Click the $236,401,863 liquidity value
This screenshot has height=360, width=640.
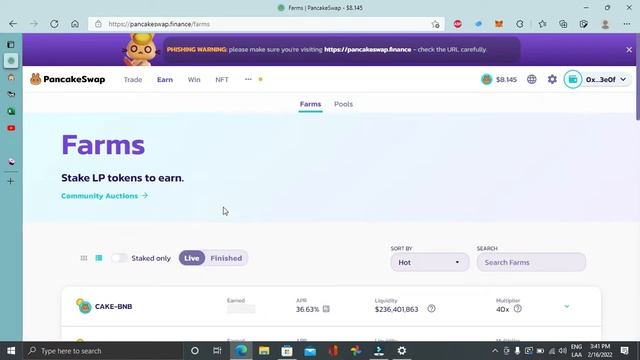click(396, 309)
